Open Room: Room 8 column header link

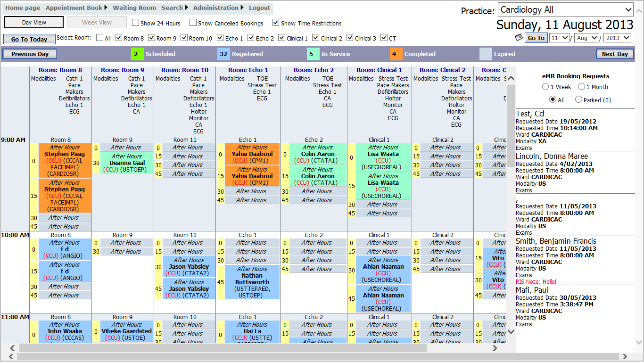pos(60,70)
